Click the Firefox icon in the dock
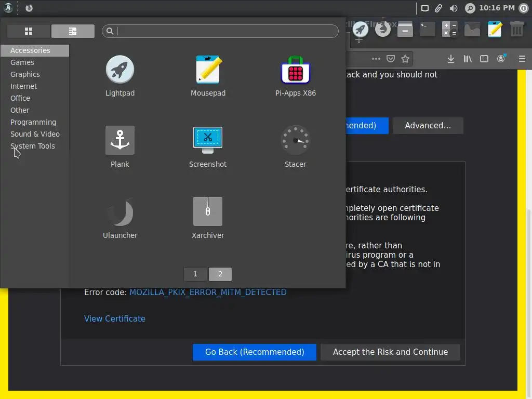 coord(383,29)
